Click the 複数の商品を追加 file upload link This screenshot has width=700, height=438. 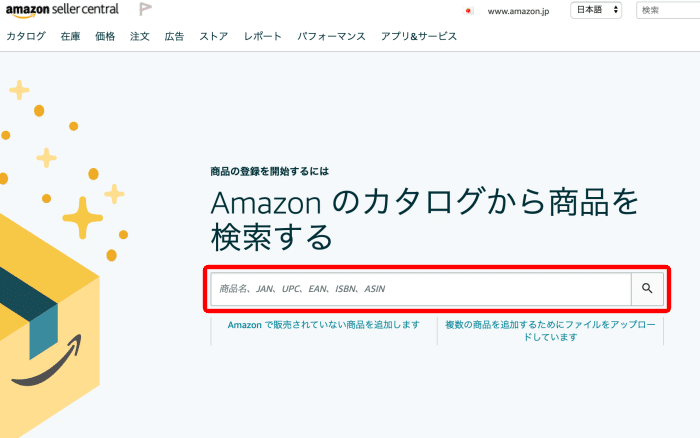[551, 331]
